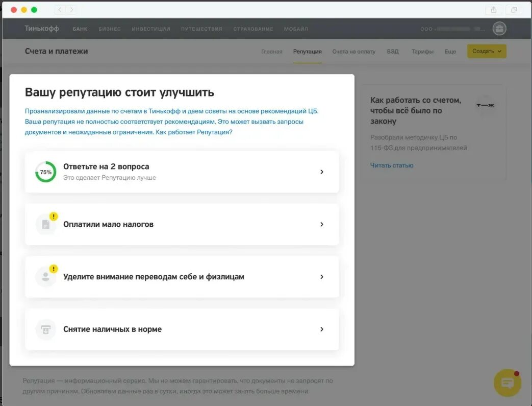The width and height of the screenshot is (532, 406).
Task: Click the tabs overview icon in toolbar
Action: [x=514, y=10]
